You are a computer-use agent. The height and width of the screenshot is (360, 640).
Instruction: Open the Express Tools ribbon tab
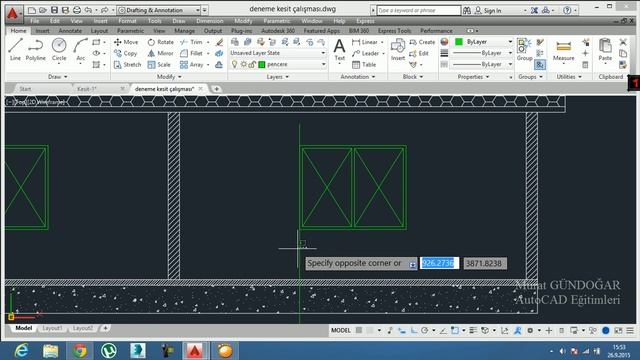(x=394, y=31)
